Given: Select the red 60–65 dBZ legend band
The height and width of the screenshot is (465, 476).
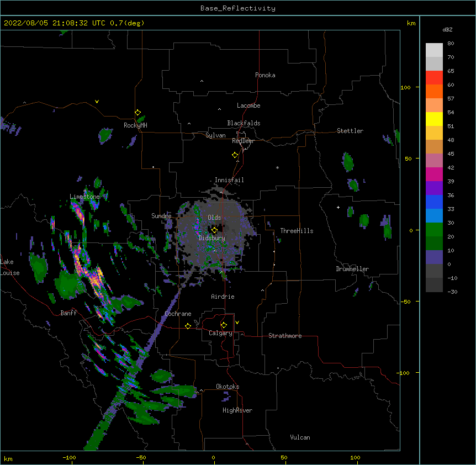Looking at the screenshot, I should [x=434, y=78].
